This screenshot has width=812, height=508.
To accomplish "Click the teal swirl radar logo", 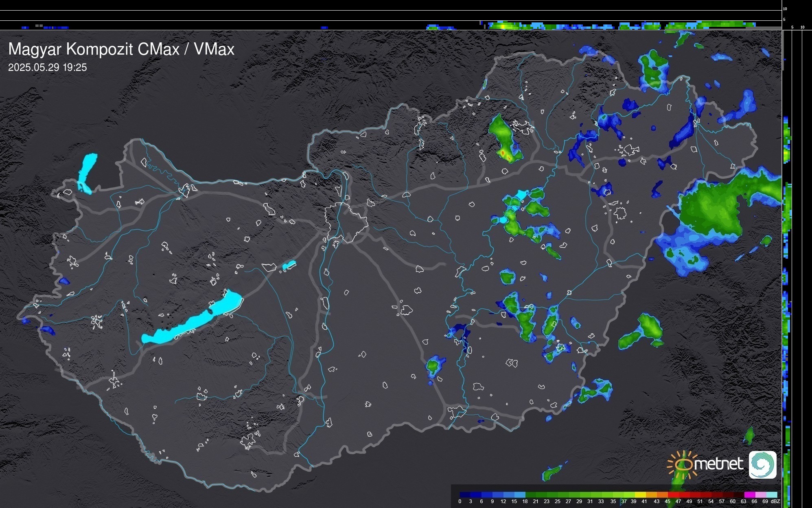I will tap(762, 464).
